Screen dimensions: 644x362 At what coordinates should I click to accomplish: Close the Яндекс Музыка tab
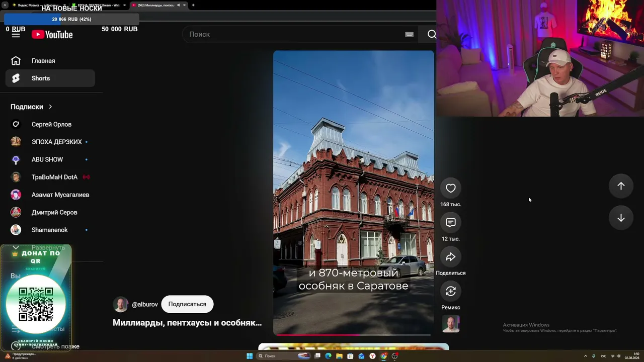(64, 5)
